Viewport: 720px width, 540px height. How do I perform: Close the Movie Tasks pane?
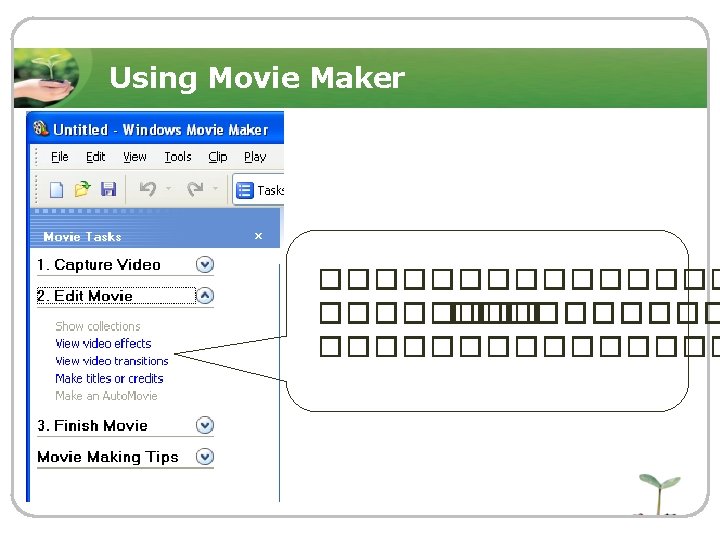(x=259, y=236)
